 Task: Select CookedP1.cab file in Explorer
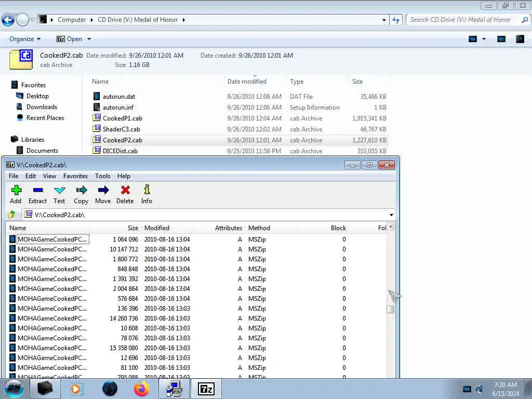[x=240, y=118]
